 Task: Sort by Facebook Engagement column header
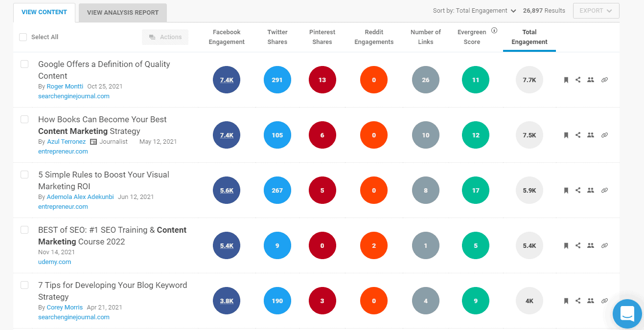[227, 37]
